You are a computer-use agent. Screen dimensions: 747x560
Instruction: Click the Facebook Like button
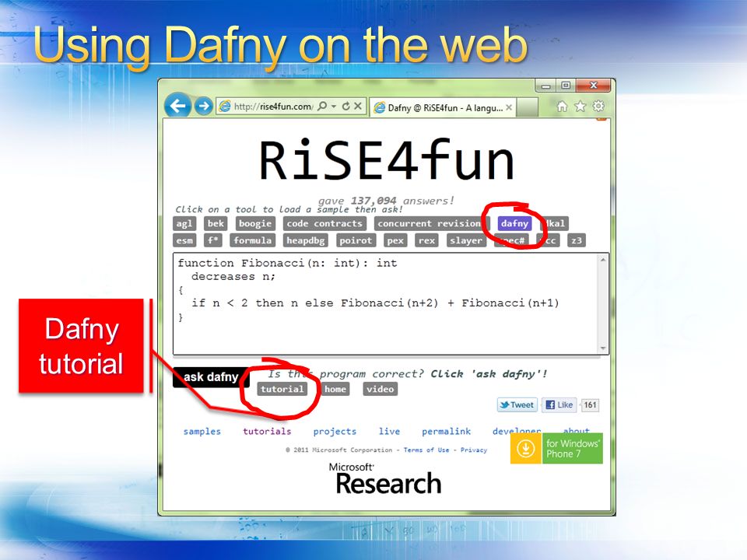point(559,404)
